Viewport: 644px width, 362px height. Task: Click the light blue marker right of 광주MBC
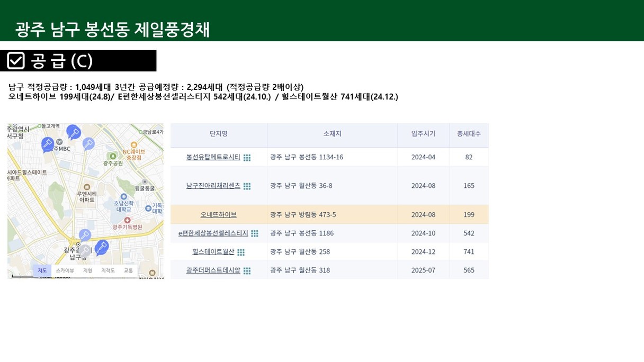pos(88,143)
